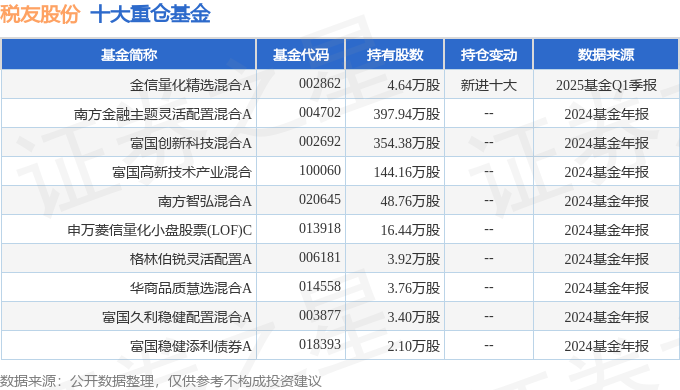Select fund 富国稳健添利债券A

tap(191, 346)
